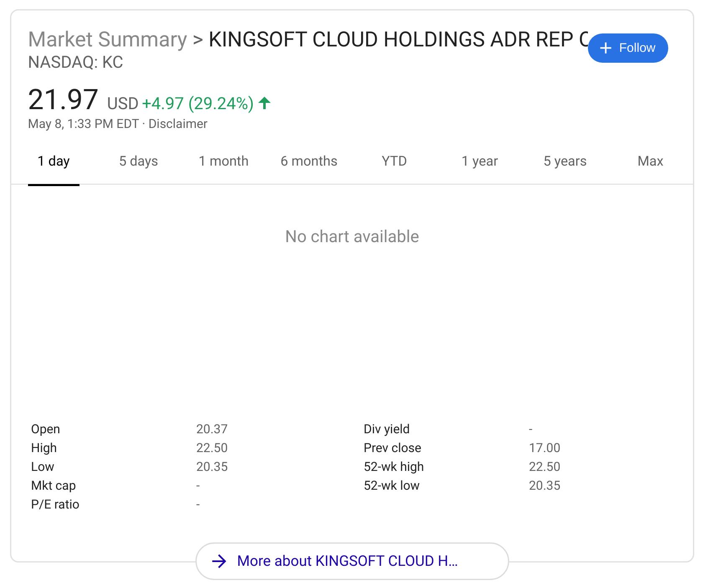Click the High label in left column
This screenshot has width=708, height=588.
(44, 448)
